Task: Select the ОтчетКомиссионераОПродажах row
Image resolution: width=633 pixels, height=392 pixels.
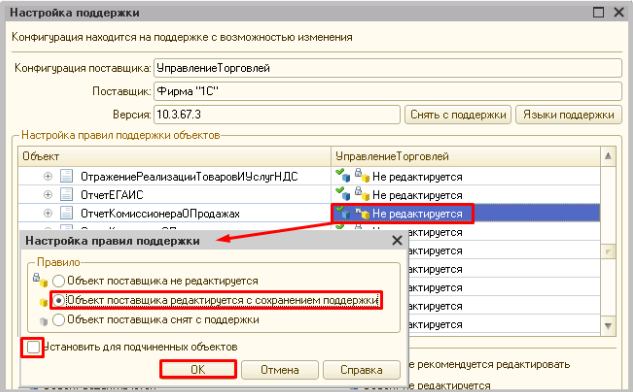Action: 309,213
